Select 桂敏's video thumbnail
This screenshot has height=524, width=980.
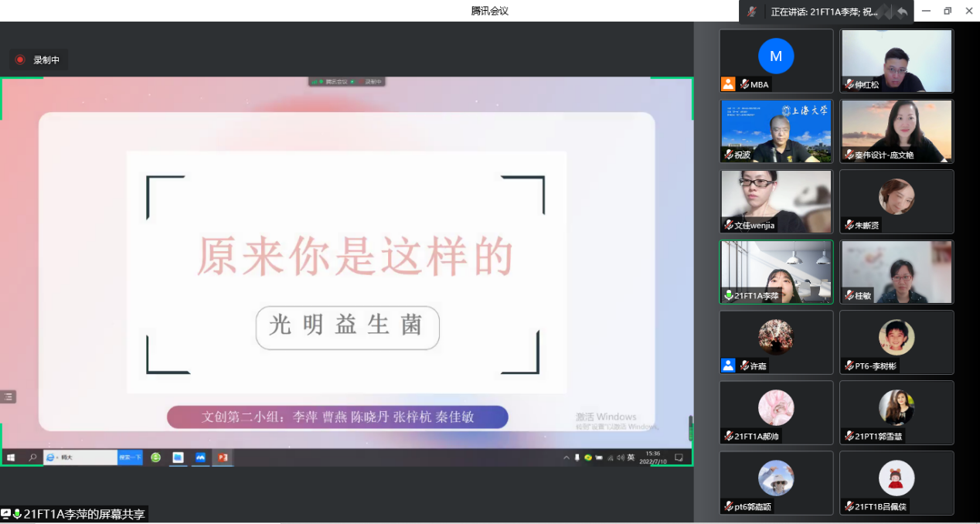(x=897, y=272)
